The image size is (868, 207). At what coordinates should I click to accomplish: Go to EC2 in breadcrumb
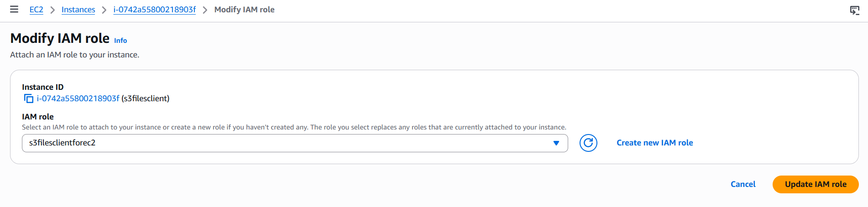point(36,10)
